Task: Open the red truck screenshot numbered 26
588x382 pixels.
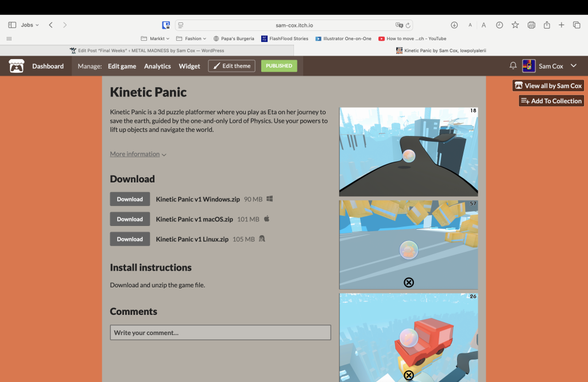Action: (x=409, y=337)
